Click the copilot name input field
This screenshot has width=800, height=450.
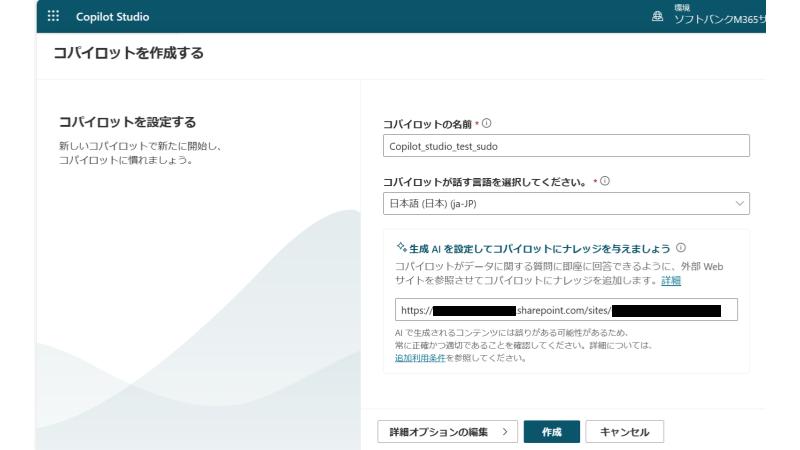566,146
